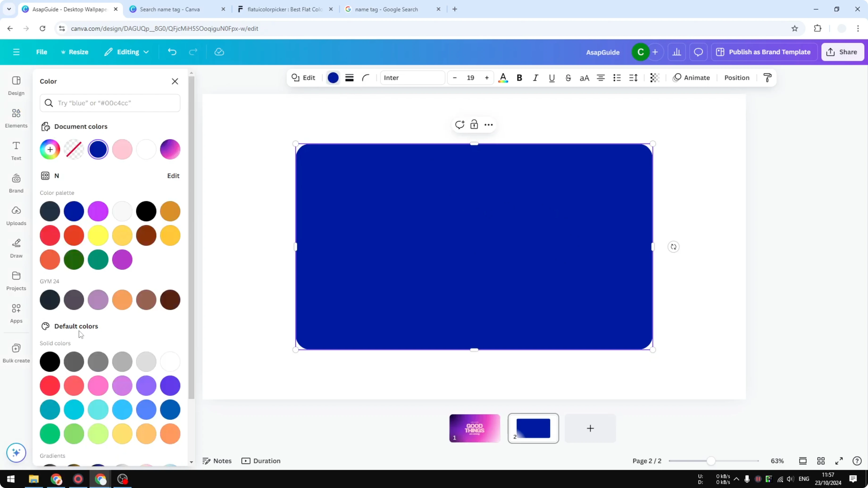Switch to grid view of pages
868x488 pixels.
coord(821,461)
